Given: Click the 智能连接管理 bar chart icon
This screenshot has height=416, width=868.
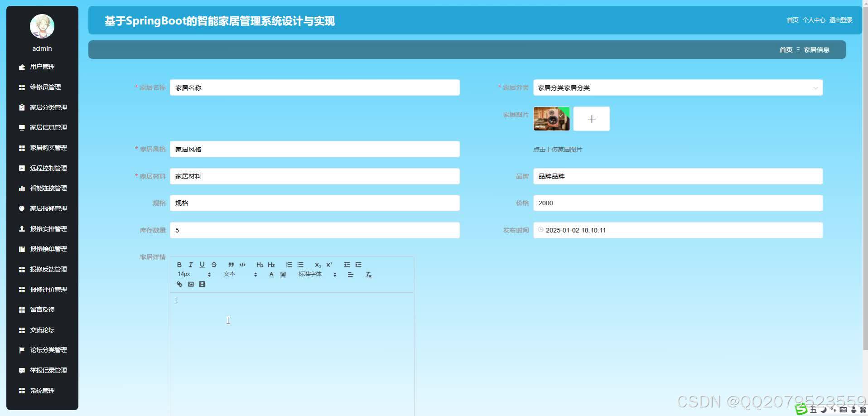Looking at the screenshot, I should click(x=22, y=188).
